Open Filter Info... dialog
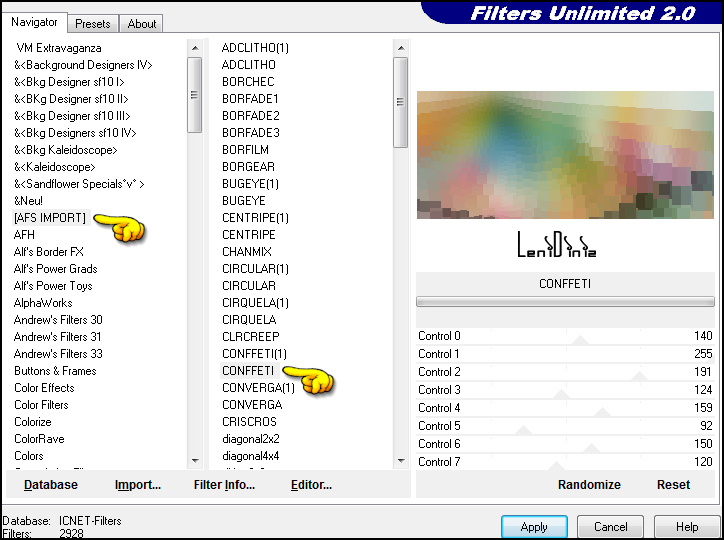 224,485
